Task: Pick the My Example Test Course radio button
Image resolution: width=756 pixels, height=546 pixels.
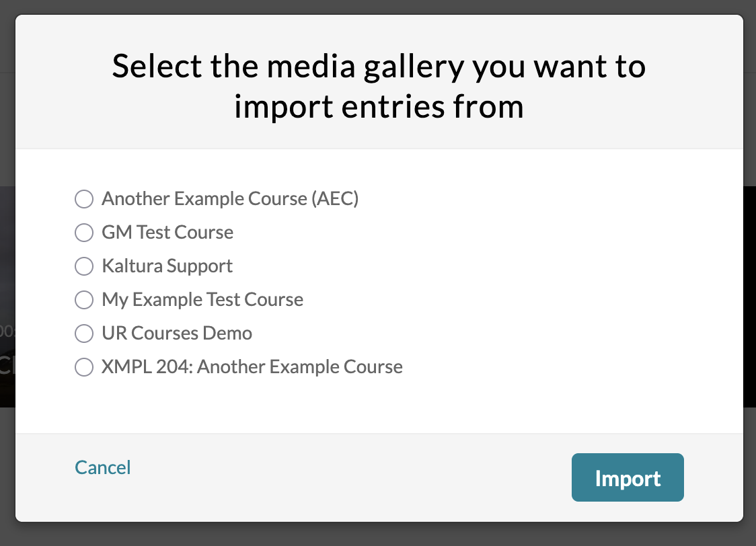Action: (84, 300)
